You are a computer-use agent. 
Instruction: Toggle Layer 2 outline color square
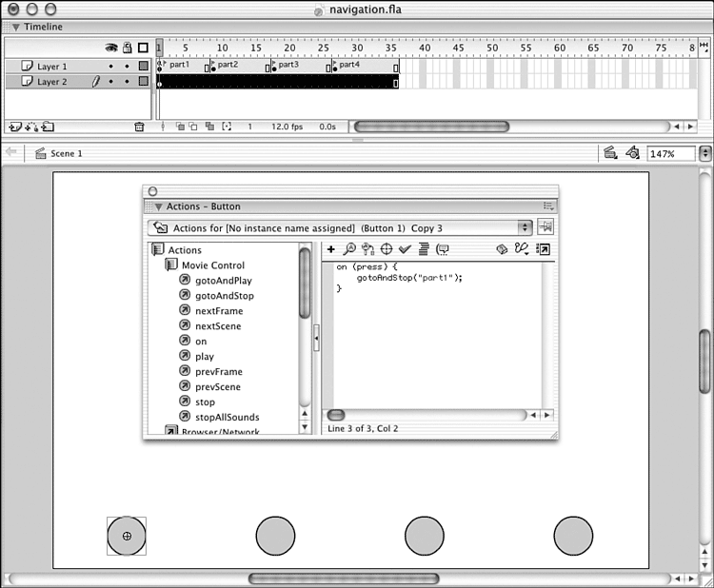click(x=144, y=82)
